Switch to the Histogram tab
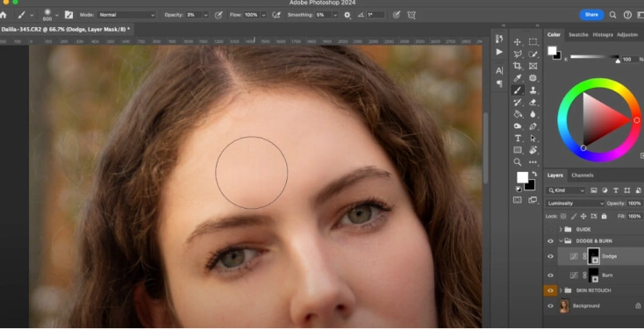The image size is (644, 329). pos(603,35)
